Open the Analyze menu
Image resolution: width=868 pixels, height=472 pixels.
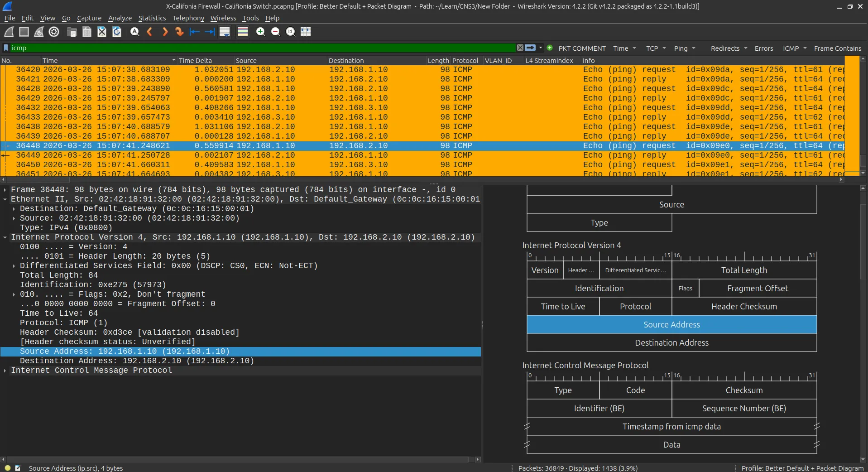120,18
